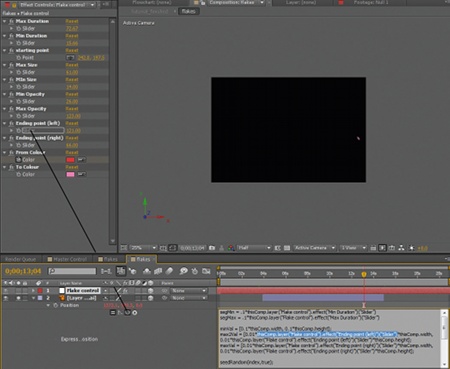The height and width of the screenshot is (369, 450).
Task: Toggle the Position property stopwatch
Action: (56, 305)
